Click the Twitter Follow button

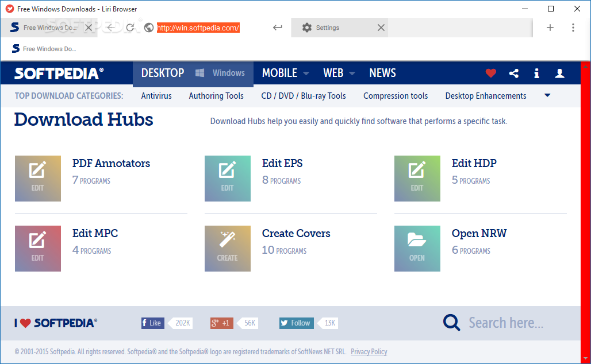point(296,323)
